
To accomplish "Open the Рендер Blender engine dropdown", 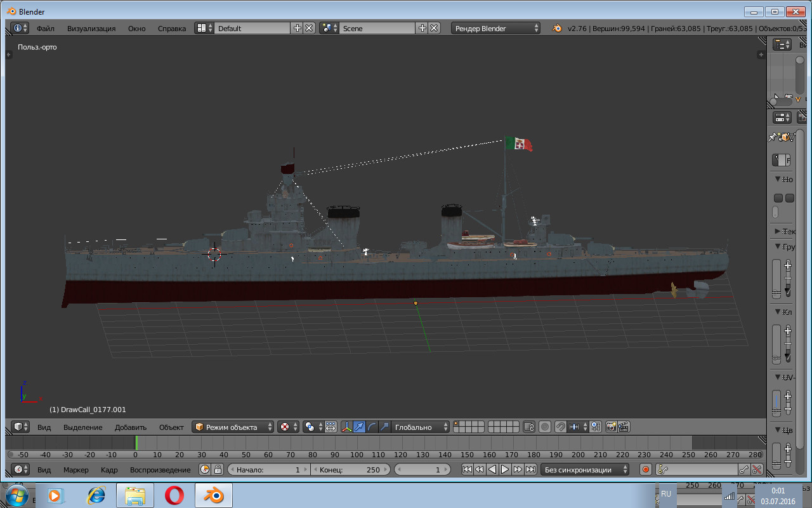I will click(x=496, y=28).
